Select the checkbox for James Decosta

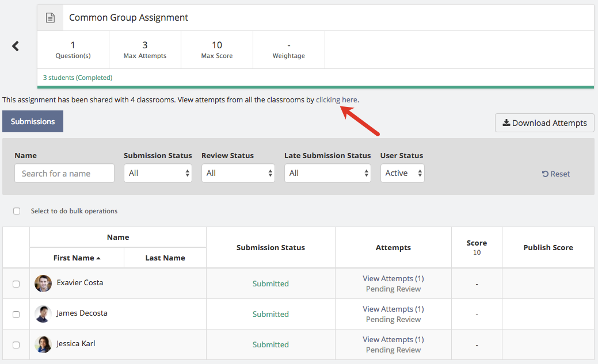point(16,315)
